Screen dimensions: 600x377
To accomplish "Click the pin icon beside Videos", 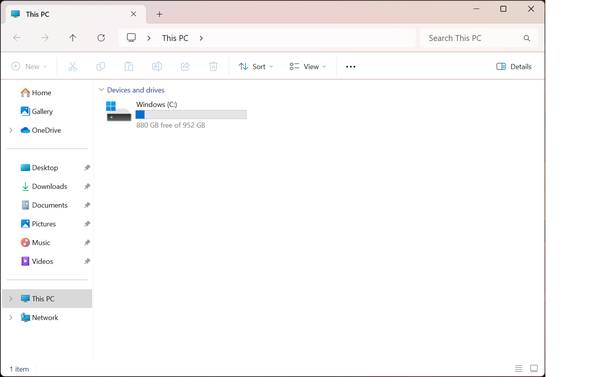I will [87, 261].
